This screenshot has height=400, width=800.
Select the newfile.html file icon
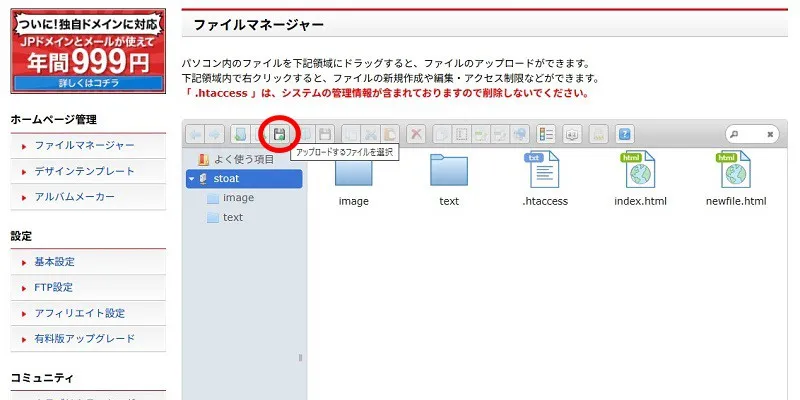(x=734, y=169)
